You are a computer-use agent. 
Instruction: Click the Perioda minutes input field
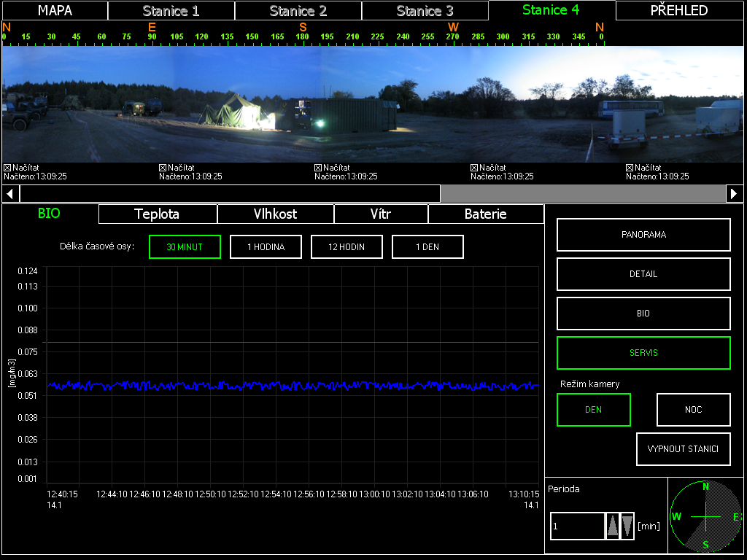[x=577, y=526]
